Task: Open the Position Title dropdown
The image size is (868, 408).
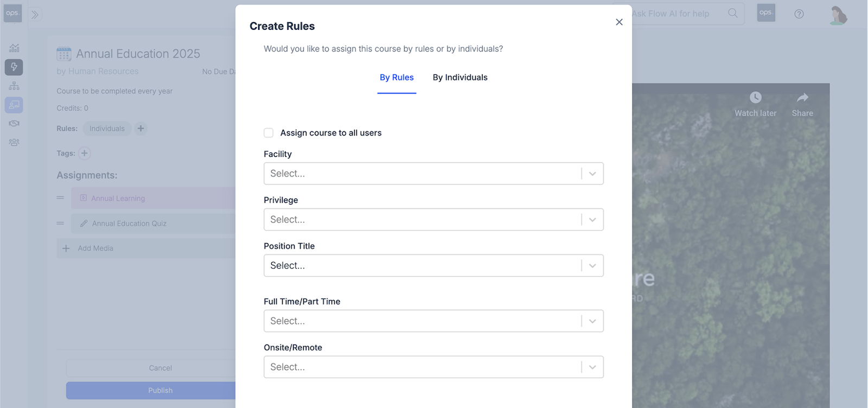Action: point(433,266)
